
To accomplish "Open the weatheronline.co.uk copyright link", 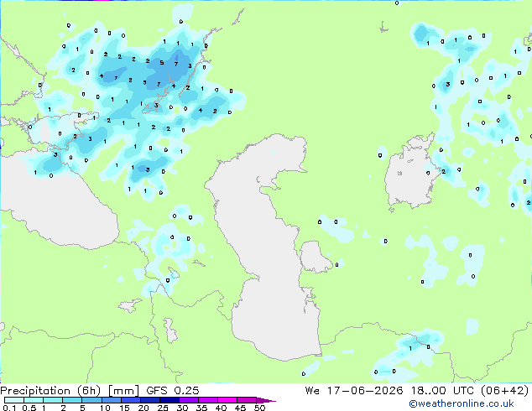I will tap(462, 403).
